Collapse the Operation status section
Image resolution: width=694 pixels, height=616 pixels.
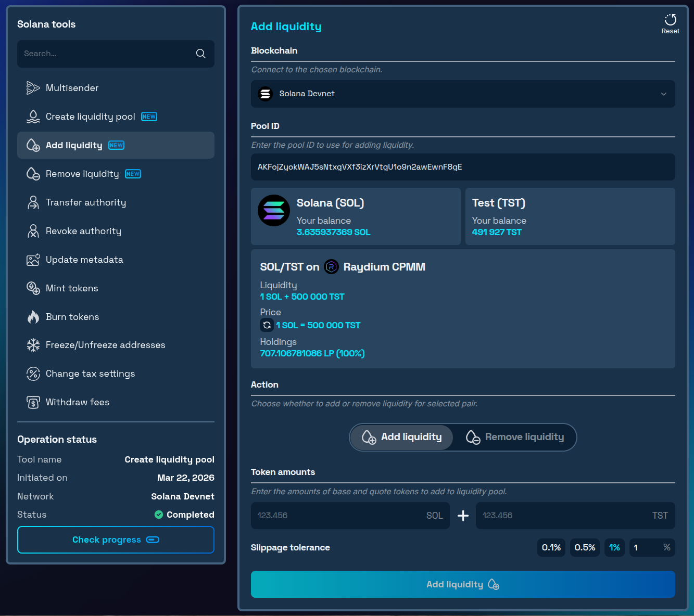[57, 439]
